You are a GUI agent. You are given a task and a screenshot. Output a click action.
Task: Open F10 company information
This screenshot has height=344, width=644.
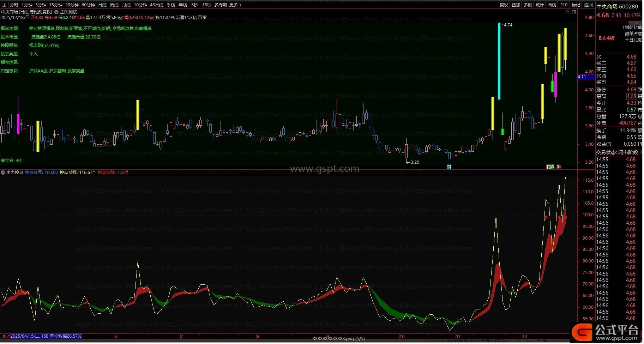click(564, 5)
